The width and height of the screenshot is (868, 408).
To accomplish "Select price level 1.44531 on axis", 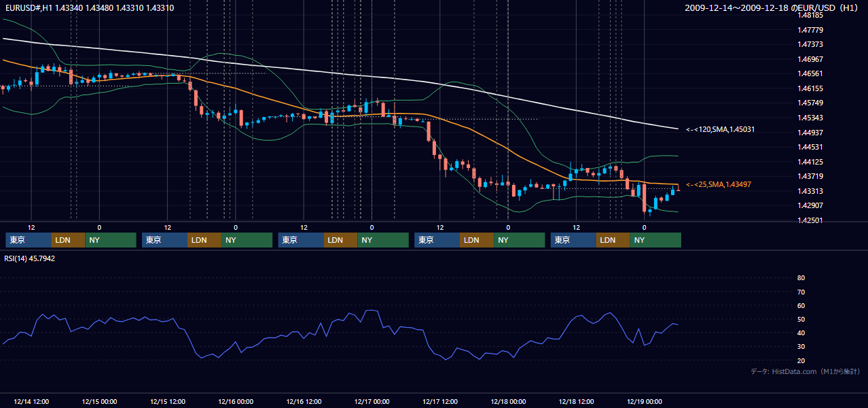I will click(810, 147).
